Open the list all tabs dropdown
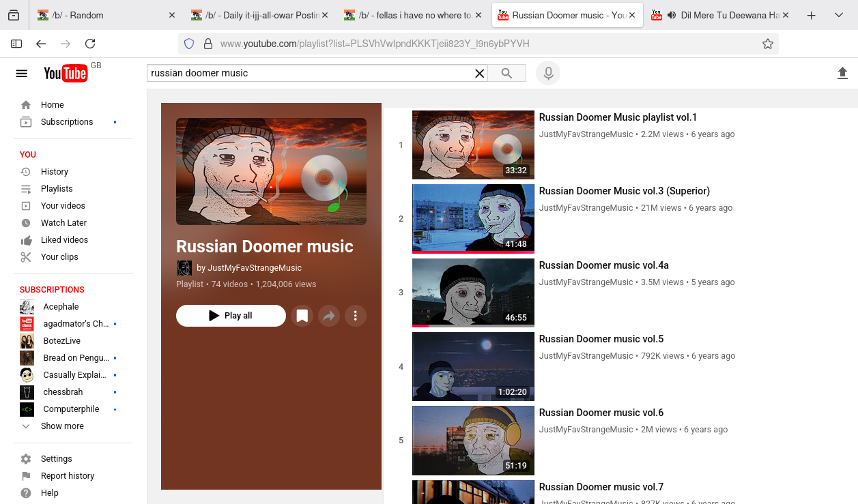This screenshot has height=504, width=858. point(839,15)
